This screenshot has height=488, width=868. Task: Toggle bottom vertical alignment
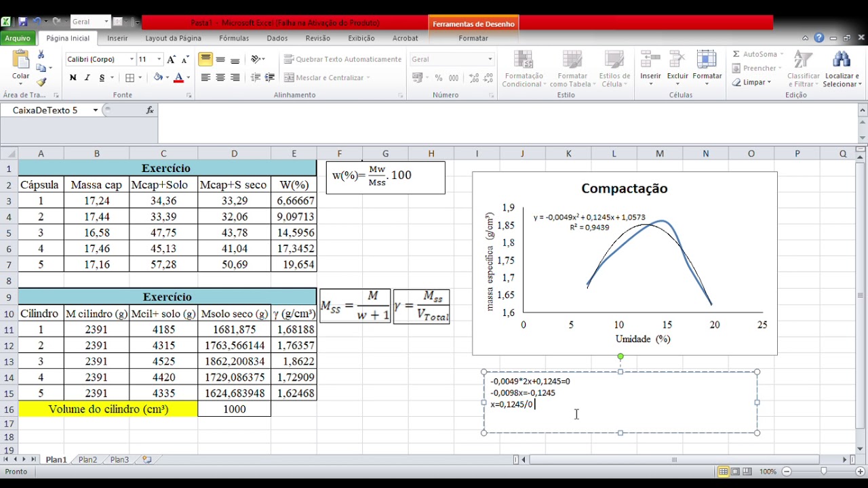tap(235, 60)
